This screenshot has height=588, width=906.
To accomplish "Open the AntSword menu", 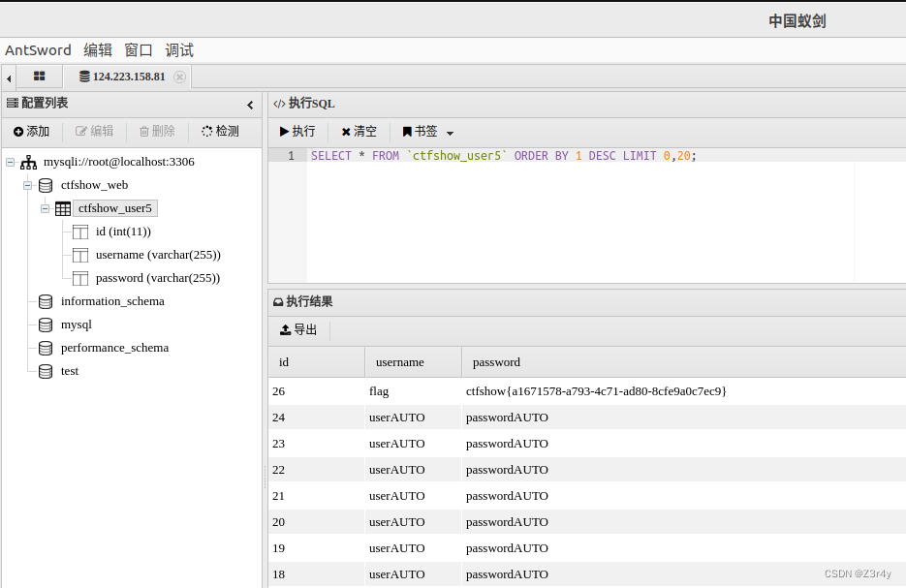I will point(38,49).
